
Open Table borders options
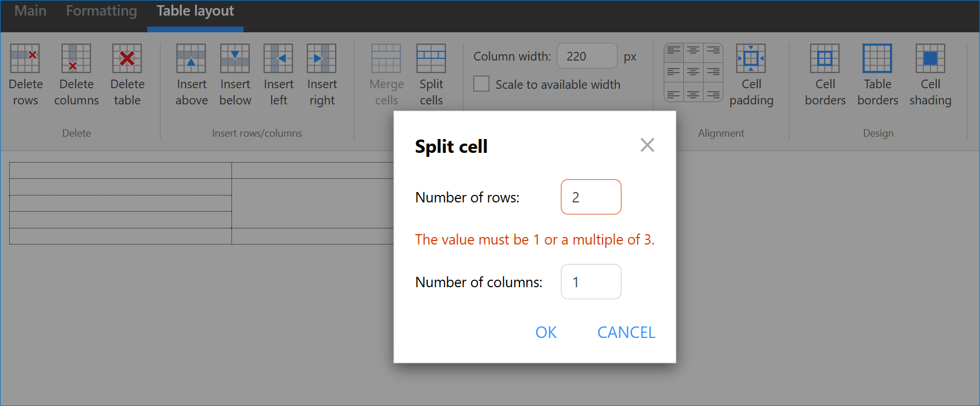[877, 74]
